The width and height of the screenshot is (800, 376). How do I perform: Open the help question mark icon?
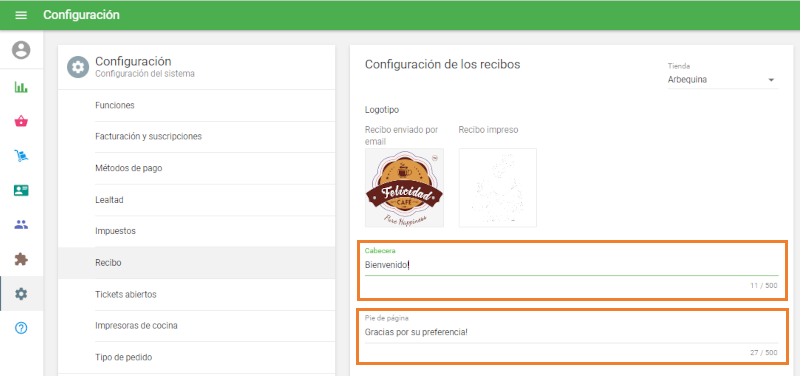click(x=21, y=328)
